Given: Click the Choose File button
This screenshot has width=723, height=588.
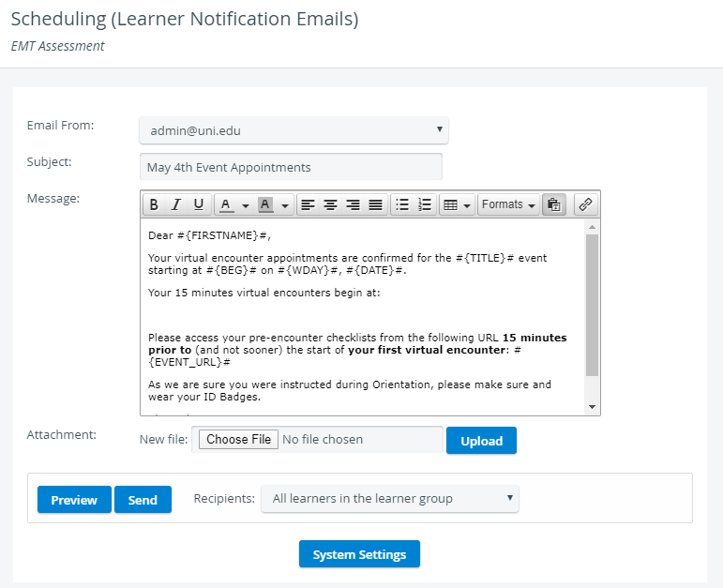Looking at the screenshot, I should point(238,439).
